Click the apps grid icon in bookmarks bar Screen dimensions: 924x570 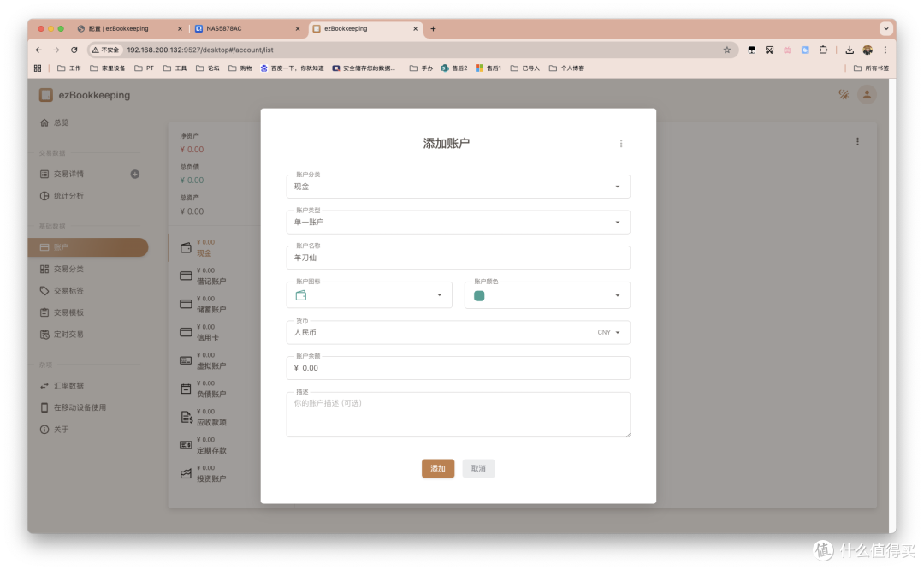pos(38,68)
